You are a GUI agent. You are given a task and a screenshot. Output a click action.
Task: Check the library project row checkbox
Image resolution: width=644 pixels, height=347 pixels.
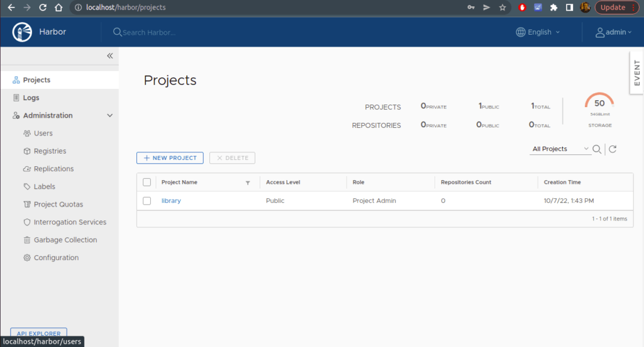[x=147, y=201]
